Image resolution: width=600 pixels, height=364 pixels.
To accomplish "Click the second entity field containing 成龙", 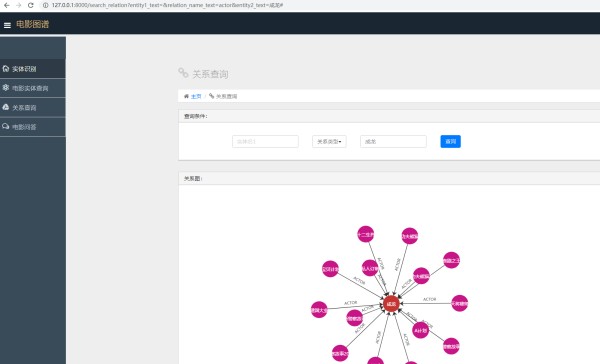I will (393, 141).
